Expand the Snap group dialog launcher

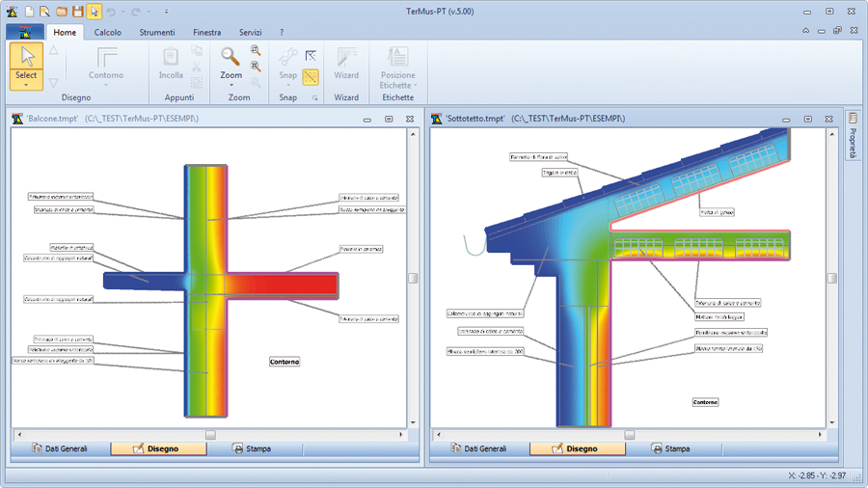(x=314, y=98)
